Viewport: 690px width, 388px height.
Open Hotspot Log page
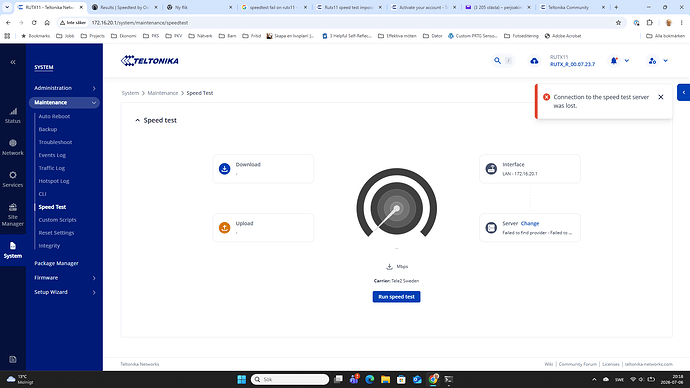click(x=54, y=181)
